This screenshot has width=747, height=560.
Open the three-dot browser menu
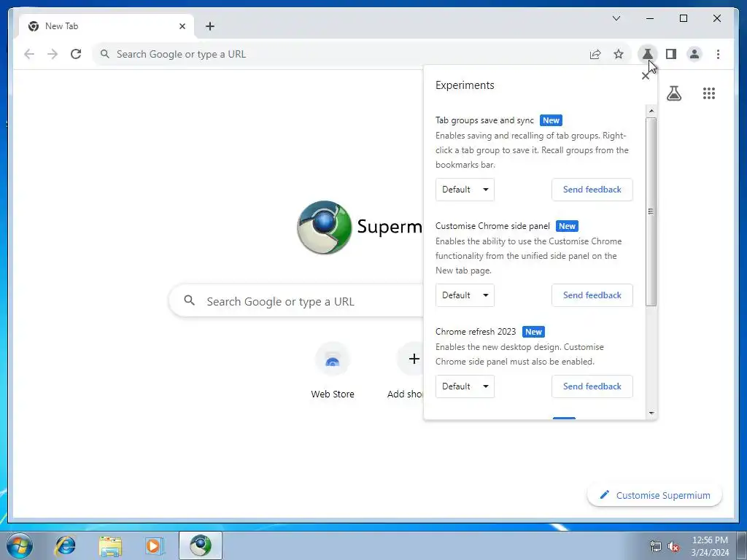(718, 54)
